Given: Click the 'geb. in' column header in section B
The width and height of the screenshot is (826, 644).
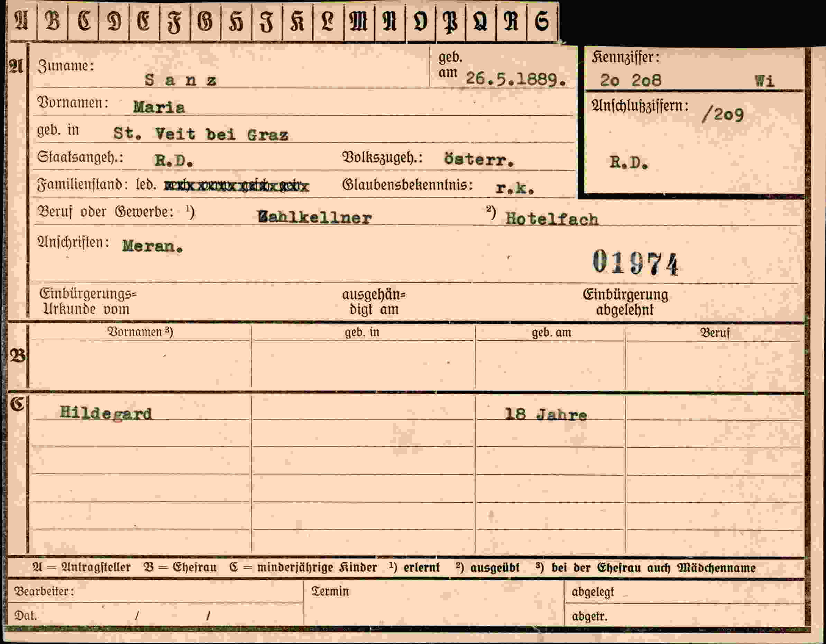Looking at the screenshot, I should pos(362,332).
